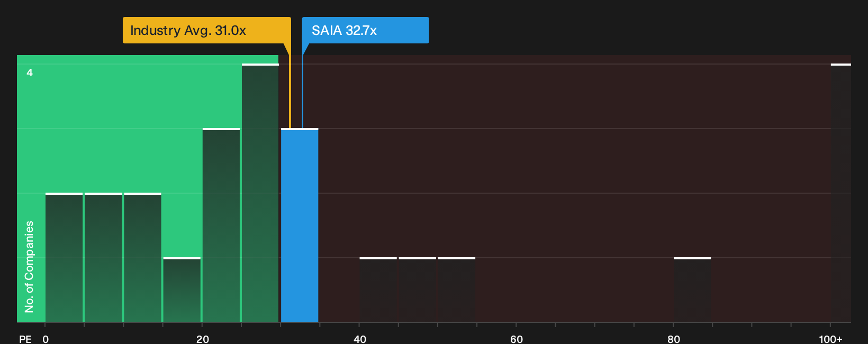Click the tallest green bar at PE 25-30
Screen dimensions: 868x344
[x=260, y=193]
